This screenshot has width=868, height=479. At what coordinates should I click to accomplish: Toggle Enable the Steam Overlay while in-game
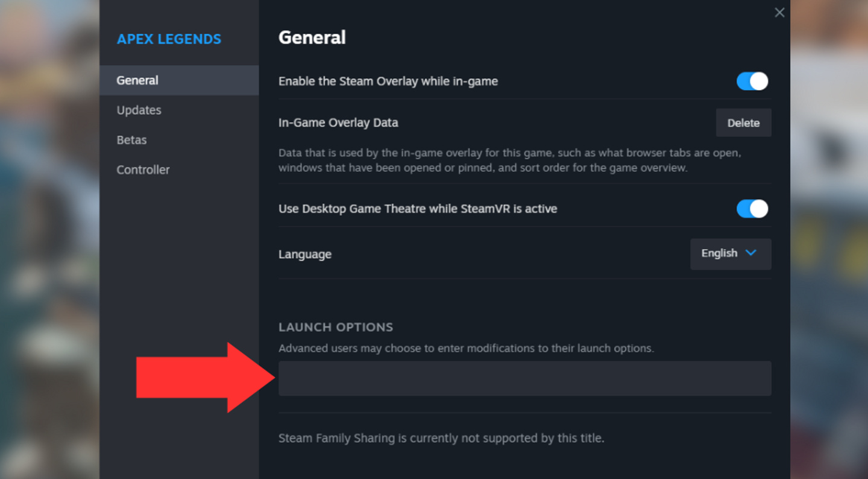tap(752, 81)
